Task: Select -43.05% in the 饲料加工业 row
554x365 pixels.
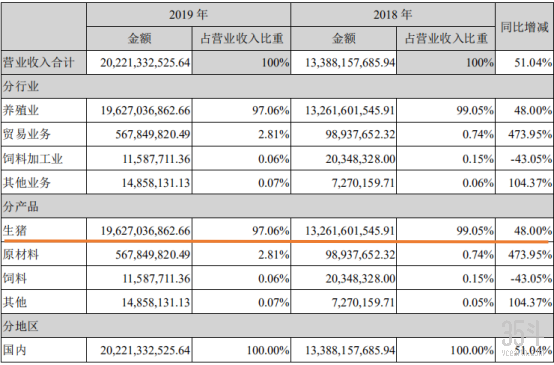Action: tap(531, 159)
